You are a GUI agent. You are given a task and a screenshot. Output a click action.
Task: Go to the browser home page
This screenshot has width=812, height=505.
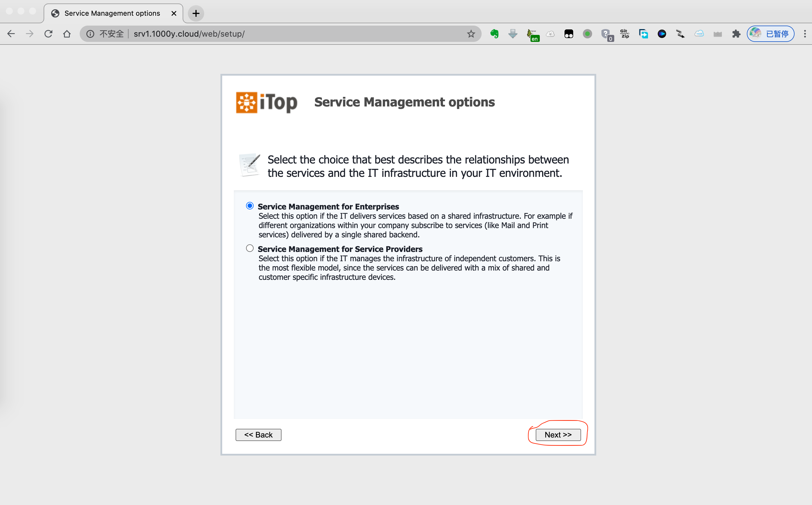tap(67, 34)
